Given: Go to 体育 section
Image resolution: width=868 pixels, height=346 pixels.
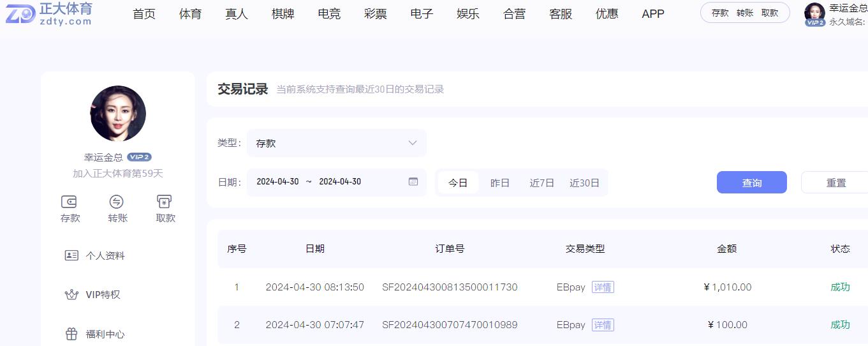Looking at the screenshot, I should click(x=190, y=14).
